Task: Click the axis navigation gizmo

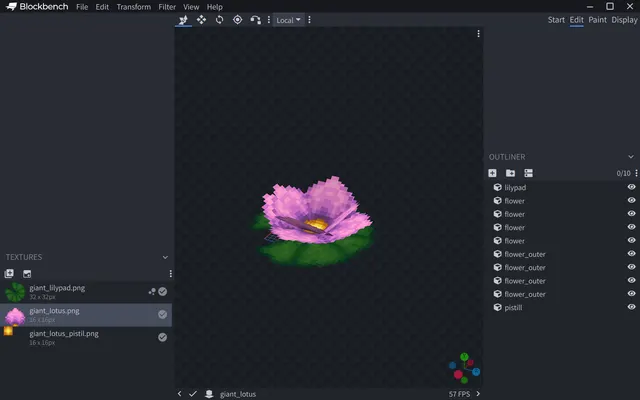Action: [x=464, y=368]
